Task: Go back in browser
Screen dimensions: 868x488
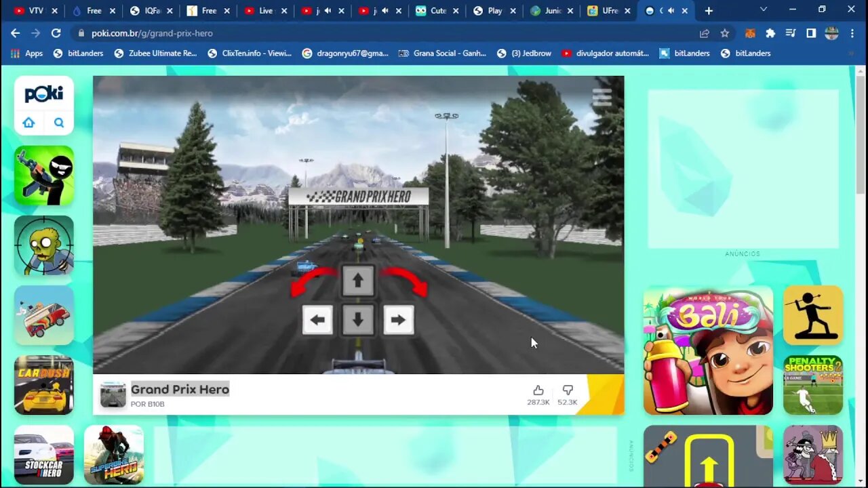Action: point(15,33)
